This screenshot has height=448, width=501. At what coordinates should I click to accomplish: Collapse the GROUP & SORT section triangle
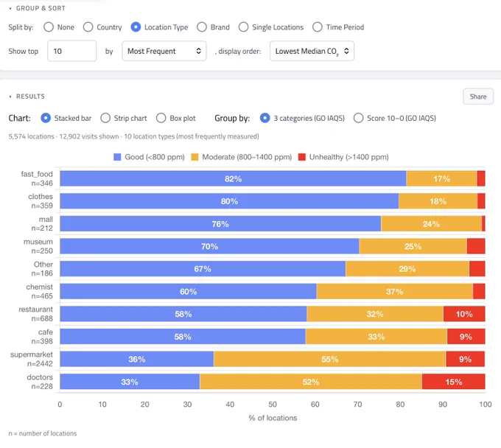pos(10,9)
